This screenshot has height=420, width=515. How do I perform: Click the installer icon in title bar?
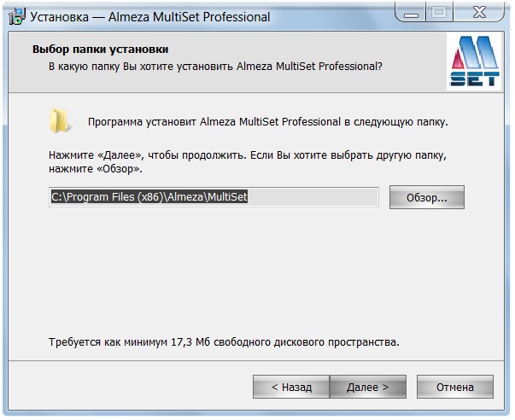coord(17,16)
